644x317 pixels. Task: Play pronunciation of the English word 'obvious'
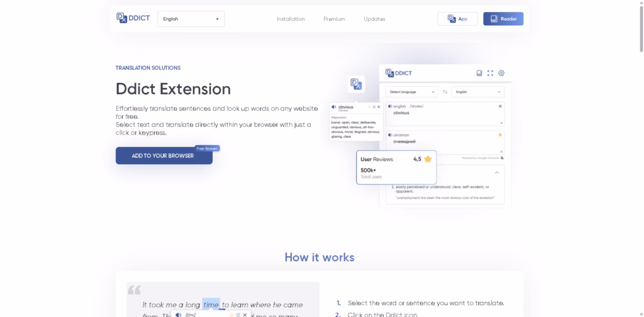coord(391,106)
